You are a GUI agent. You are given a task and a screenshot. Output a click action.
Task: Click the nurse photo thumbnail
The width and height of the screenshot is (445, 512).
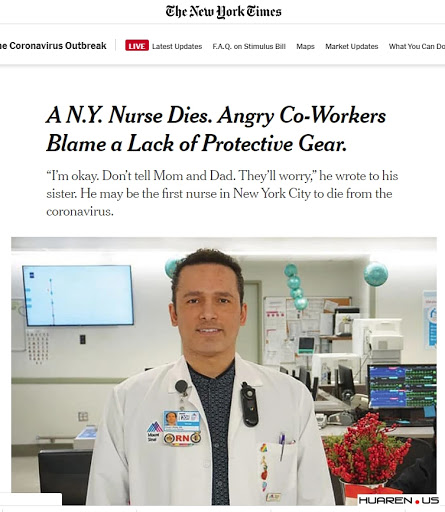pos(224,371)
